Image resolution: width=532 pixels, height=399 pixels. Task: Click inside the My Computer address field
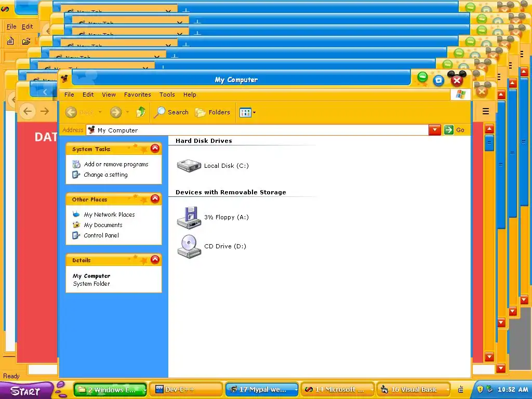click(x=258, y=130)
